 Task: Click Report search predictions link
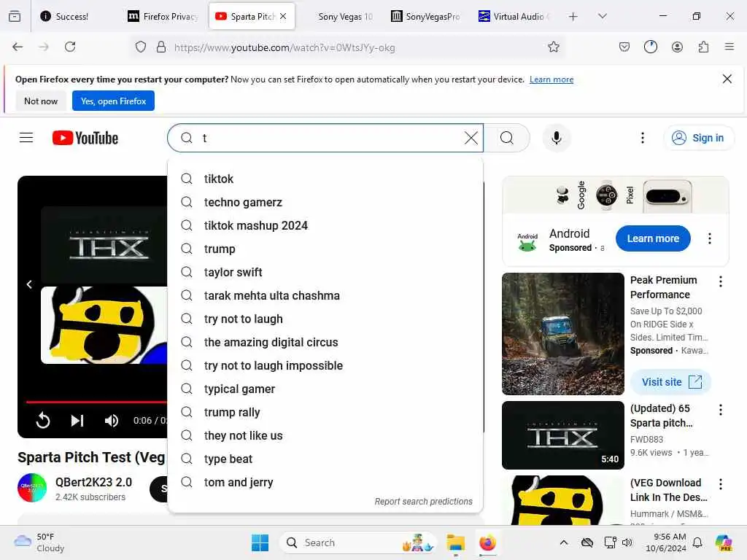tap(423, 502)
